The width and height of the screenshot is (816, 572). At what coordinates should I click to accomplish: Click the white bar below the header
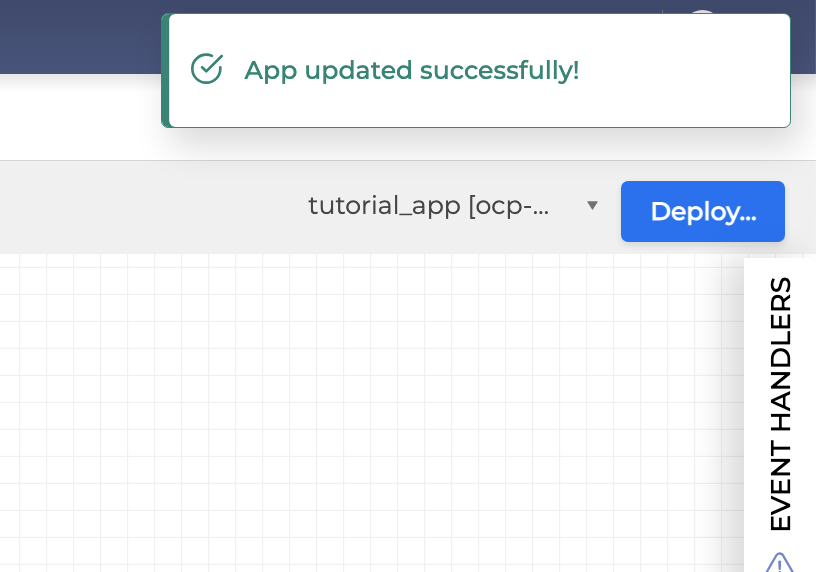pyautogui.click(x=80, y=118)
